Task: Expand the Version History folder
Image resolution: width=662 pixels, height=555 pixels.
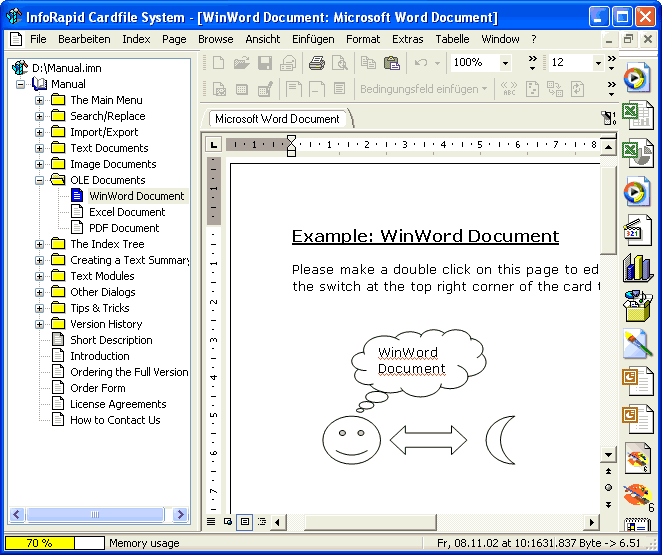Action: click(x=39, y=325)
